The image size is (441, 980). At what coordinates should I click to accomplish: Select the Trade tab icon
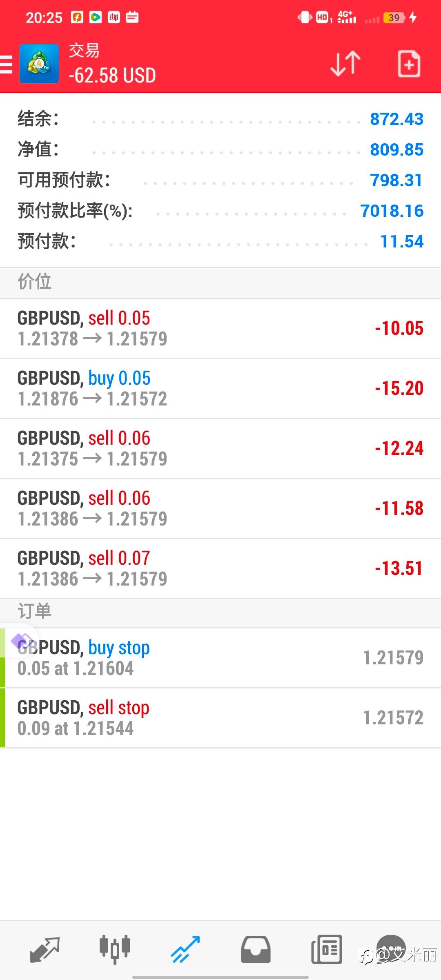click(185, 949)
